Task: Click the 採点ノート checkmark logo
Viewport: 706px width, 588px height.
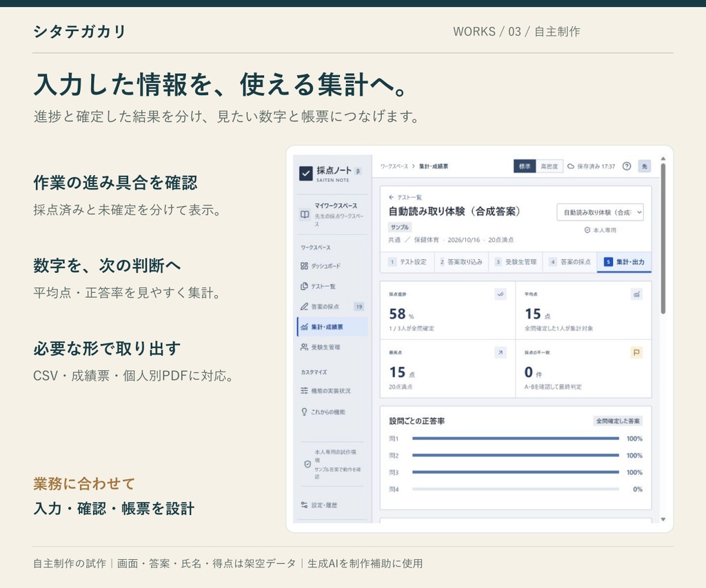Action: [305, 173]
